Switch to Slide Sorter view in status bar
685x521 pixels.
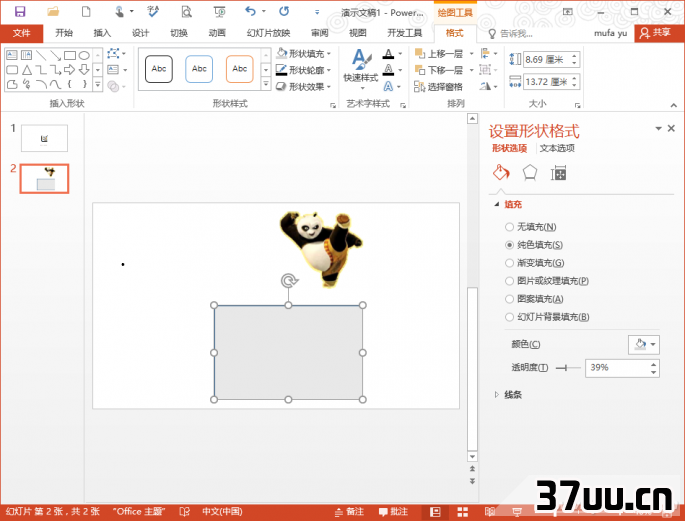click(463, 512)
